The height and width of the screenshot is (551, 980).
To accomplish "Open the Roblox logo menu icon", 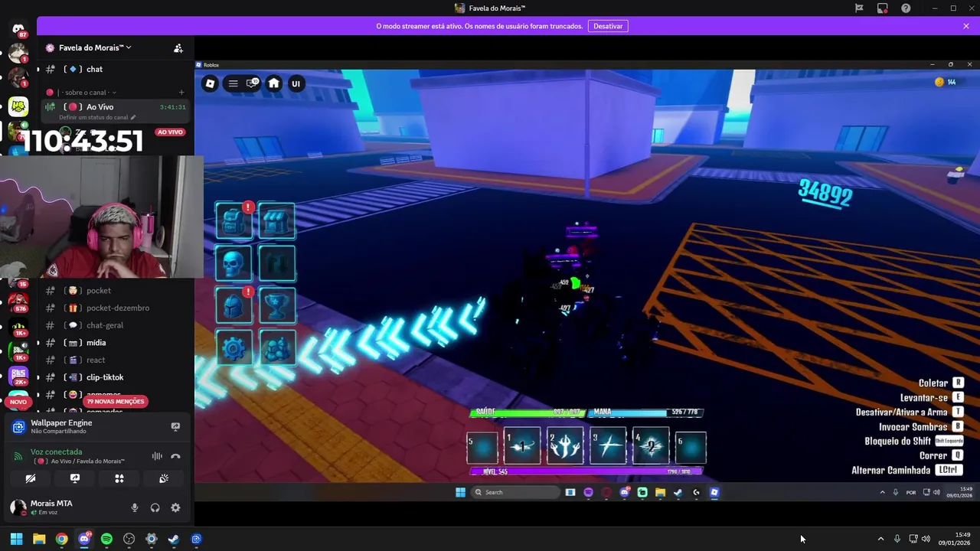I will (211, 83).
